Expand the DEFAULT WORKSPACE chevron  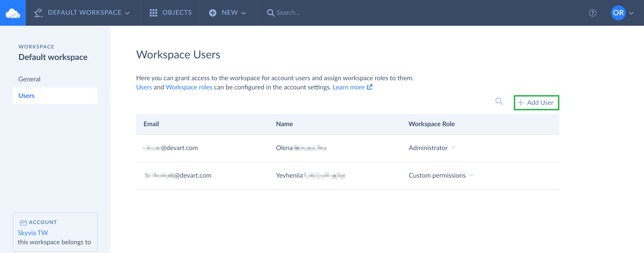pyautogui.click(x=127, y=12)
